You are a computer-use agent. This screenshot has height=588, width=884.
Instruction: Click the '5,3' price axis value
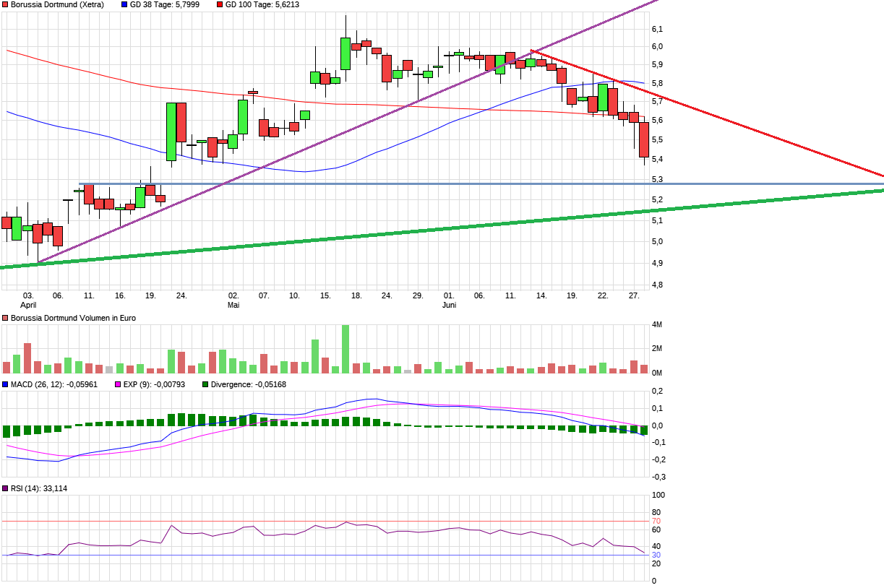tap(657, 179)
